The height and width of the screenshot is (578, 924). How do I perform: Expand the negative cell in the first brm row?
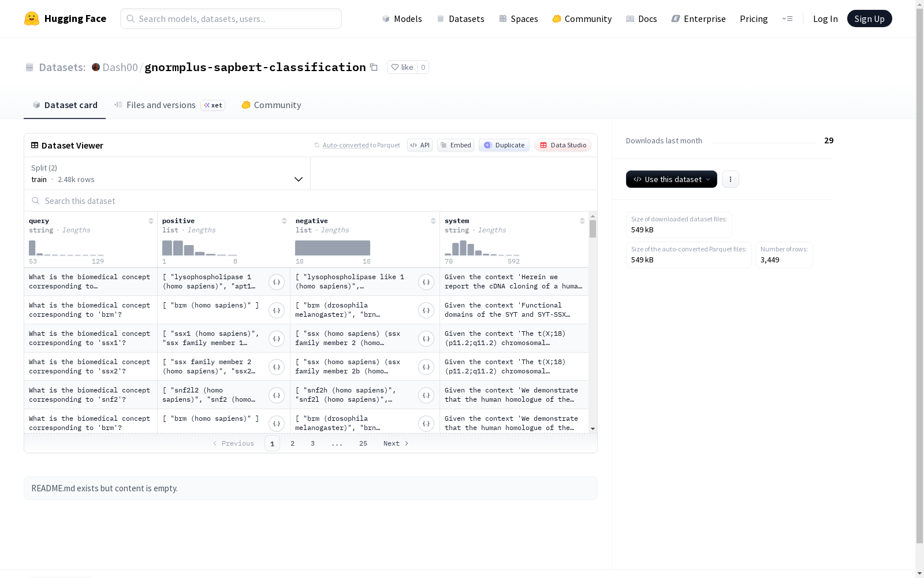[x=426, y=310]
